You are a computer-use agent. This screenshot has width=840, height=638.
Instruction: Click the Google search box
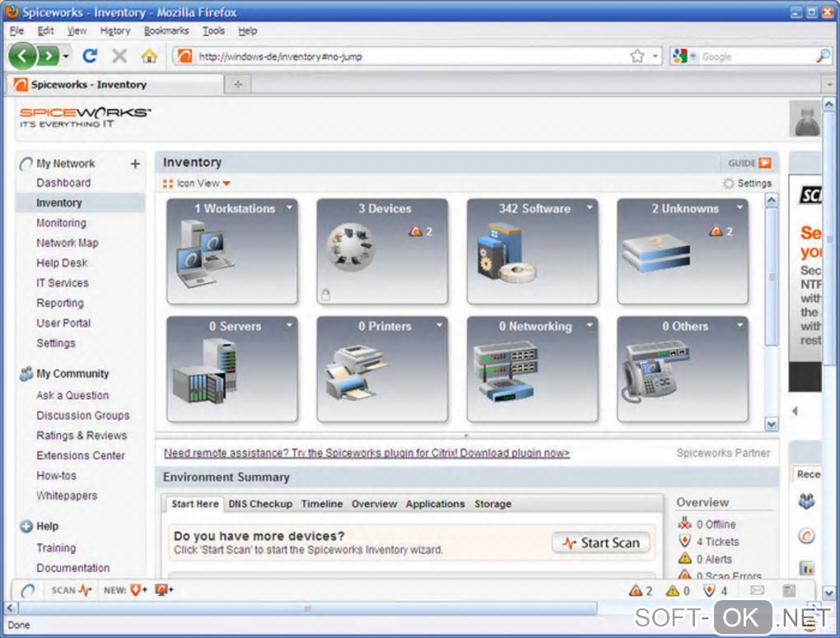click(756, 56)
